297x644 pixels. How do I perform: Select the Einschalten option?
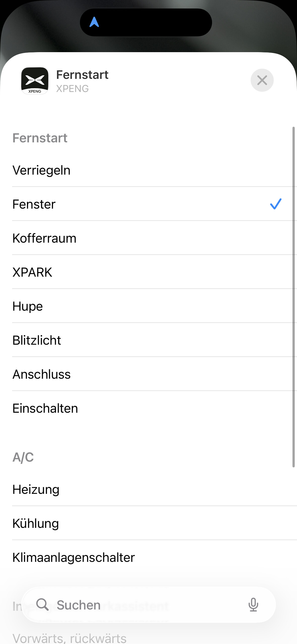[x=45, y=408]
